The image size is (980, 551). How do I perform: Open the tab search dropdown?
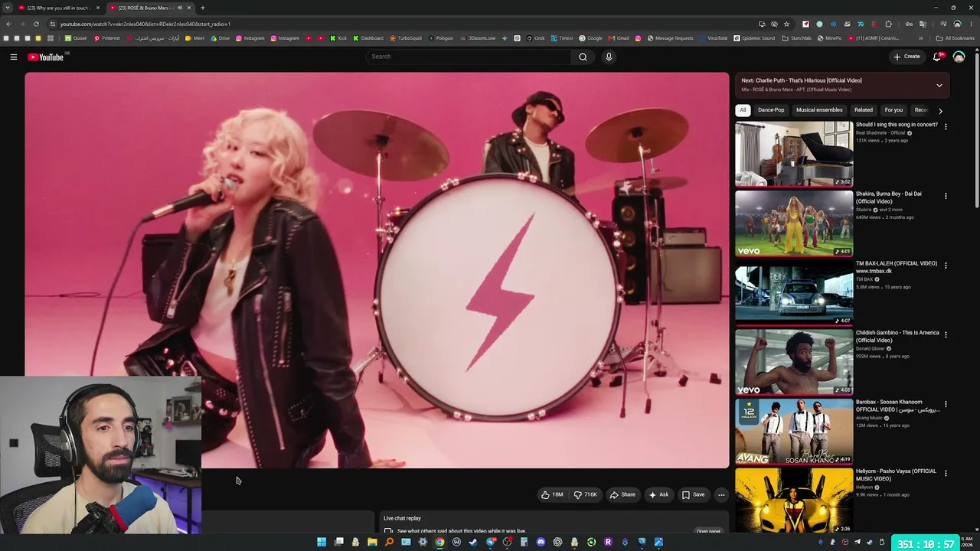click(7, 8)
